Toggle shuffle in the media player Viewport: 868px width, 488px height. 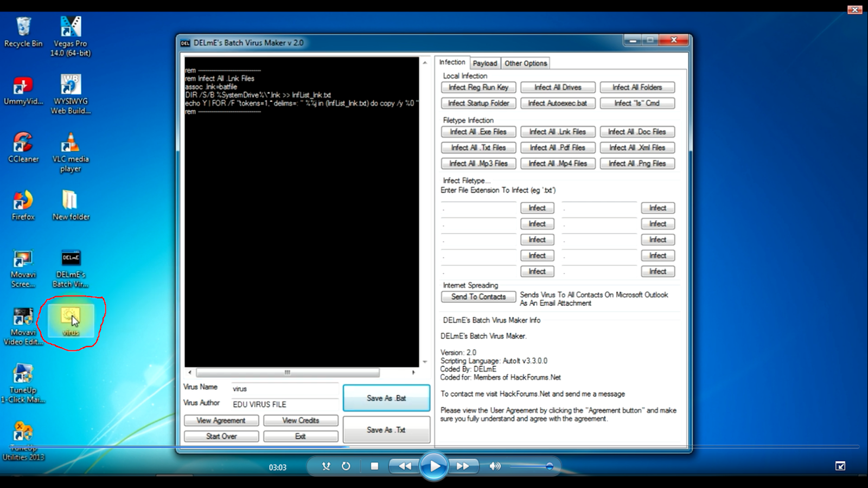click(x=326, y=466)
